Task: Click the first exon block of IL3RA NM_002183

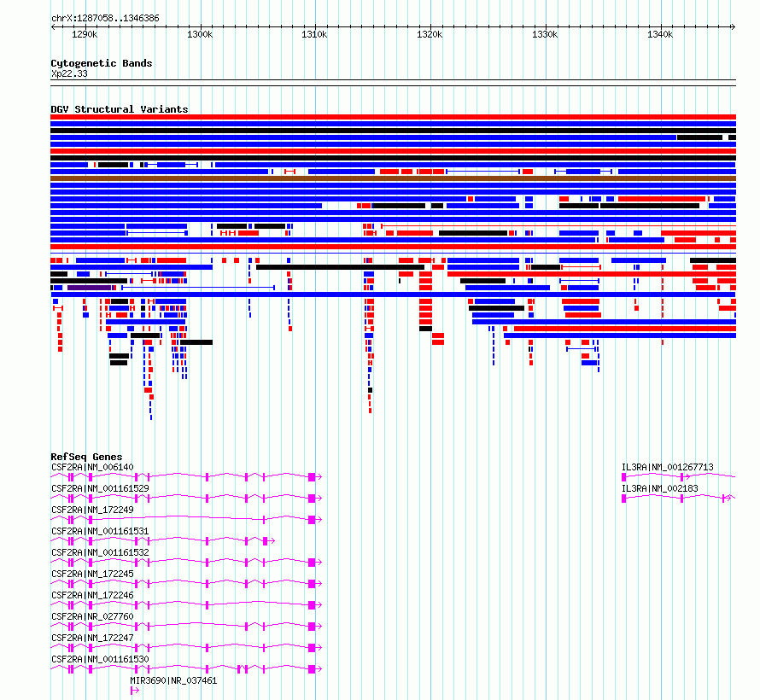Action: pos(624,499)
